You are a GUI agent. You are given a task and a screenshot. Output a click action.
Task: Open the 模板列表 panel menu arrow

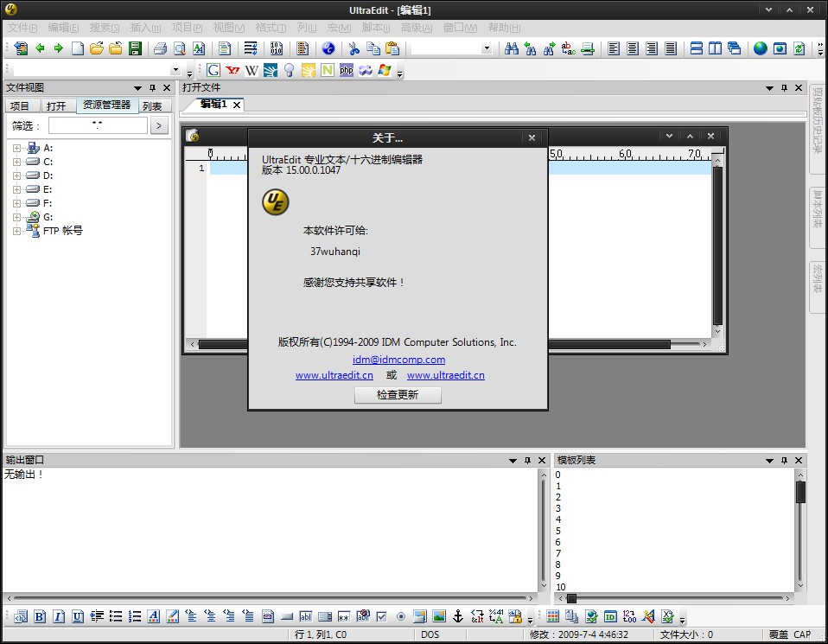[x=769, y=461]
